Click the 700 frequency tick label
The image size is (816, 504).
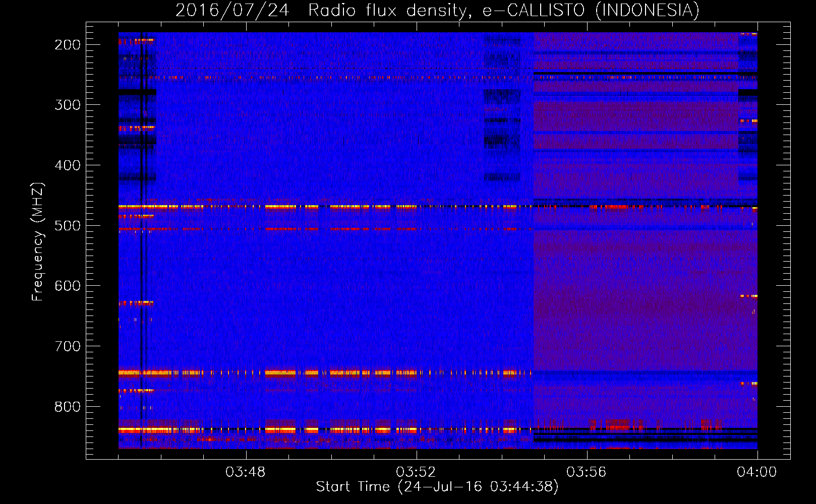(68, 346)
